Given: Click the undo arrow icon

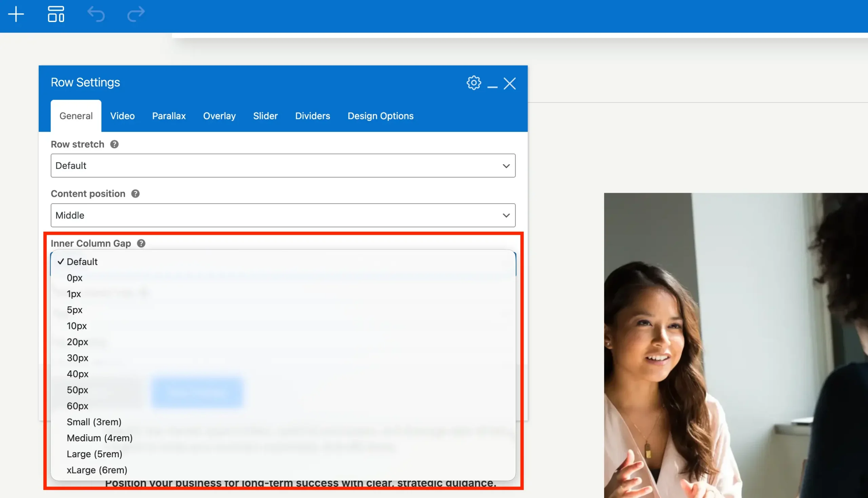Looking at the screenshot, I should pos(96,14).
